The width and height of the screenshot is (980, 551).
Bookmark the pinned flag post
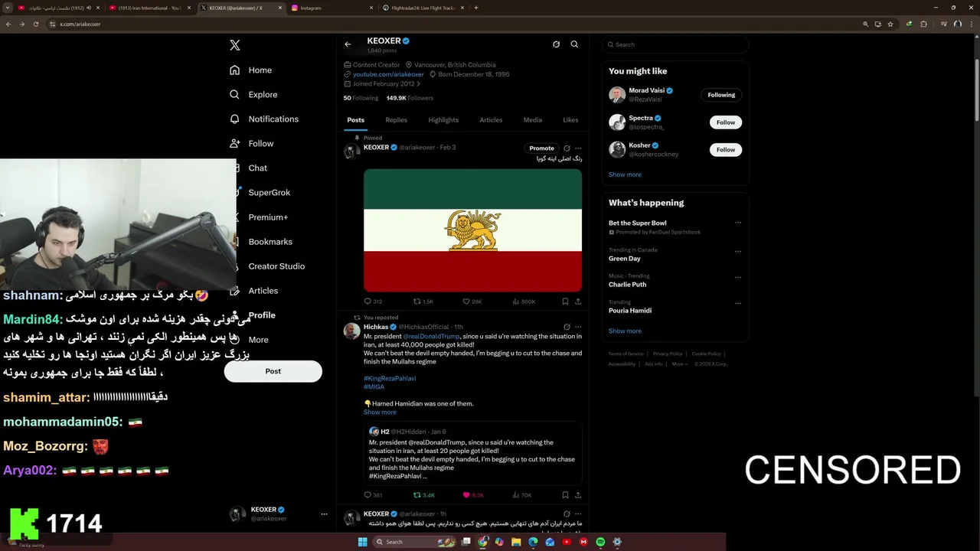click(x=565, y=302)
